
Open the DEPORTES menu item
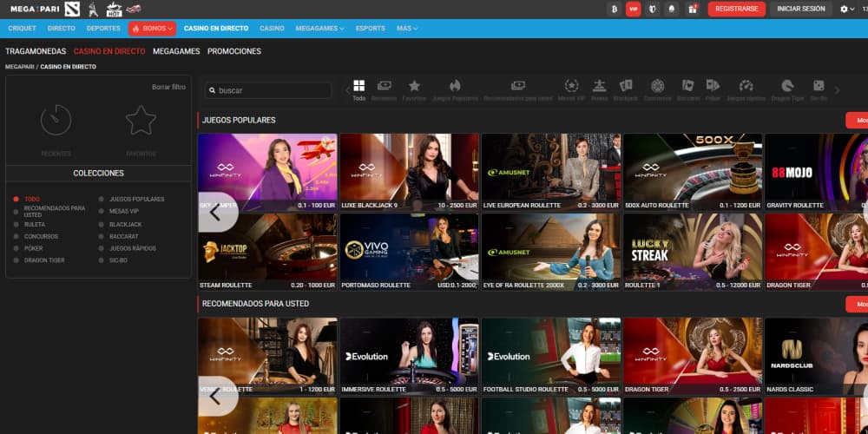(103, 29)
